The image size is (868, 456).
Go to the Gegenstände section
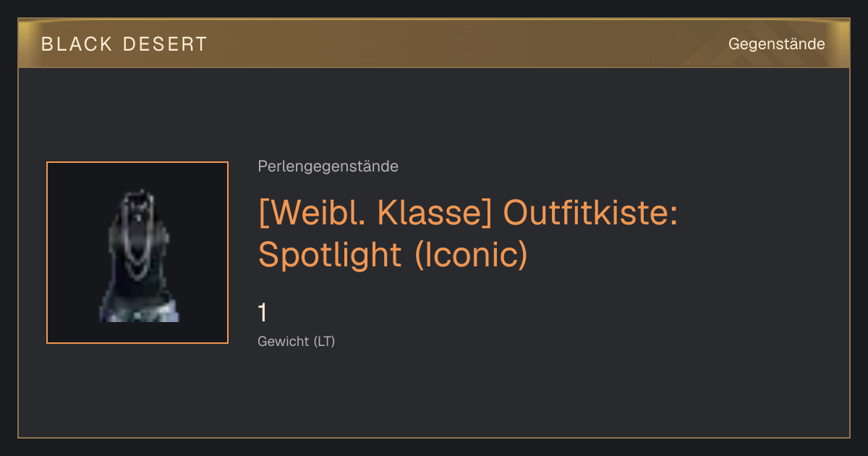click(x=777, y=44)
